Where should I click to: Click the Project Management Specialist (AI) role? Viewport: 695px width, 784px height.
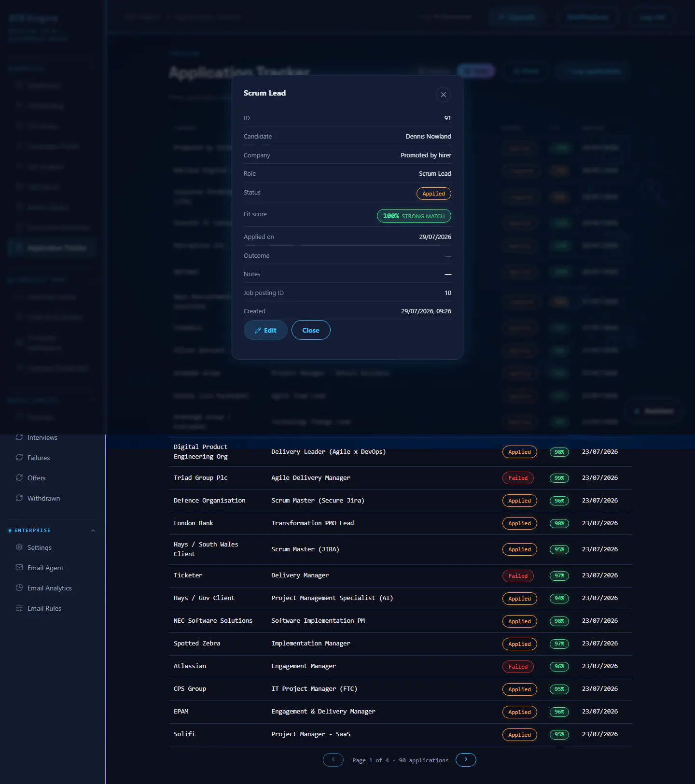tap(332, 598)
